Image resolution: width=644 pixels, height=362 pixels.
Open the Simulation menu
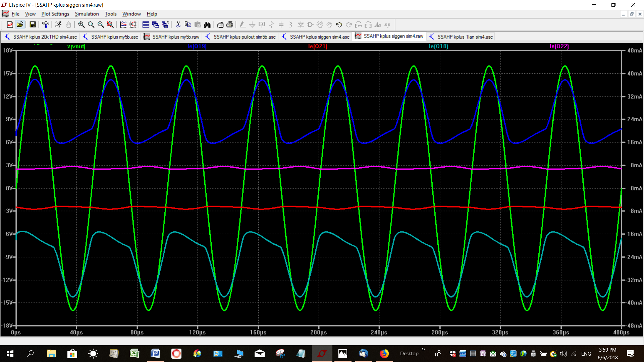click(87, 14)
